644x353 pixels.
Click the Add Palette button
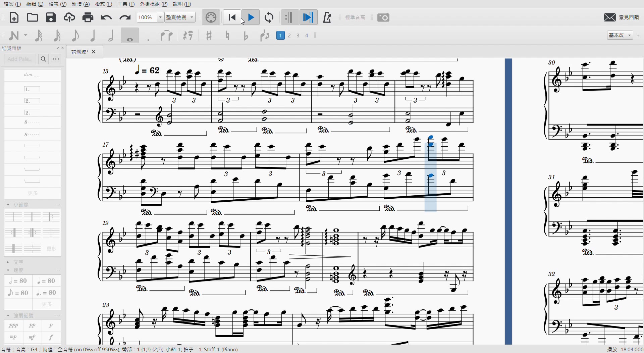click(x=20, y=59)
